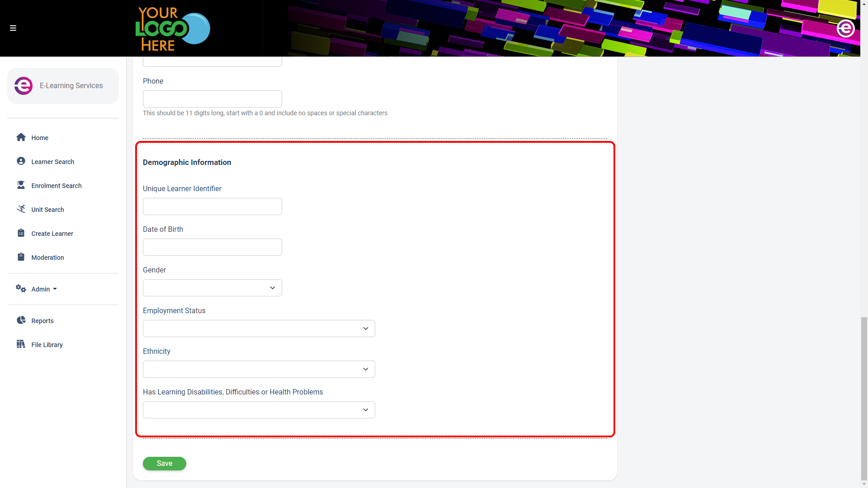Open the user profile icon in header

[845, 28]
